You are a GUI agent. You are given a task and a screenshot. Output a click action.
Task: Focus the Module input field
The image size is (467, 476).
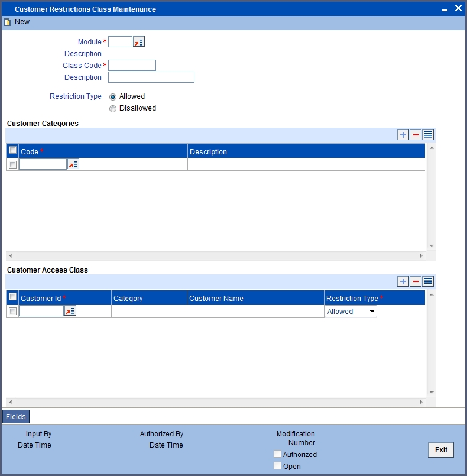click(120, 41)
